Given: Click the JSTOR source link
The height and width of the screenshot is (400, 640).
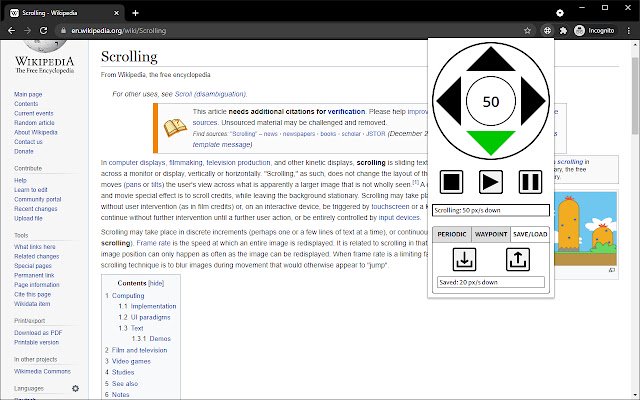Looking at the screenshot, I should (376, 133).
